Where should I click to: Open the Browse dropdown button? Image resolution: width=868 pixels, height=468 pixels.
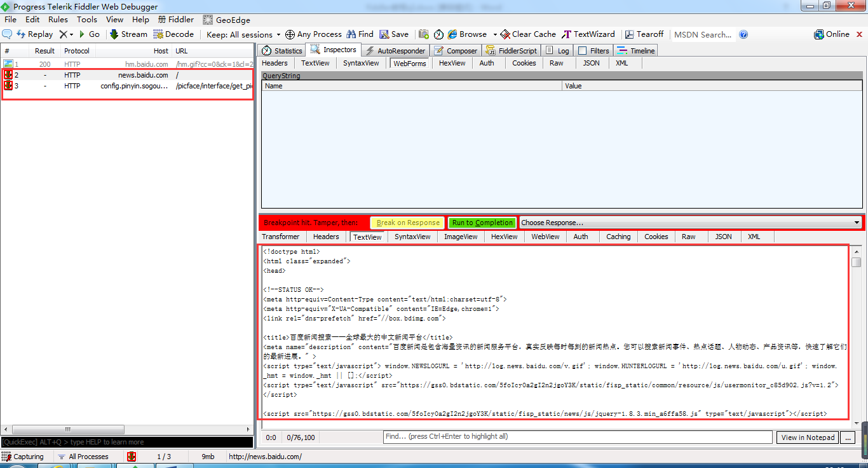coord(471,34)
